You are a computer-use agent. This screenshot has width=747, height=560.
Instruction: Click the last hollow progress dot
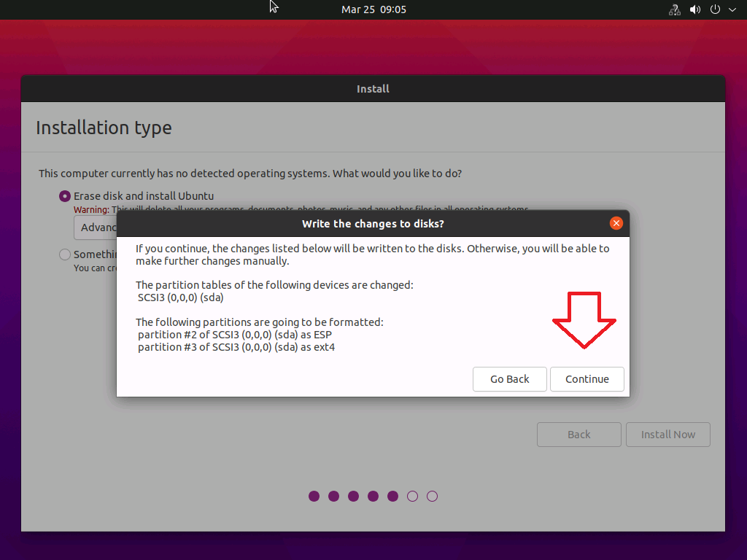click(432, 497)
